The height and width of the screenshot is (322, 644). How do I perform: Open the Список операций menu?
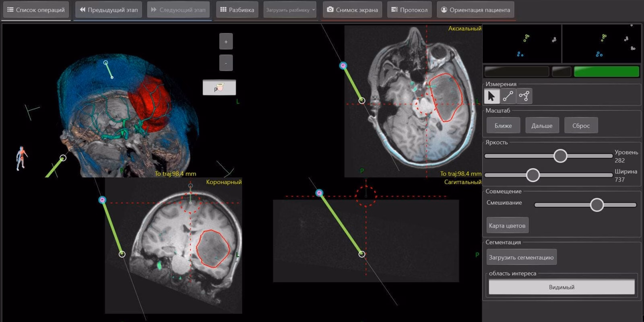[36, 10]
